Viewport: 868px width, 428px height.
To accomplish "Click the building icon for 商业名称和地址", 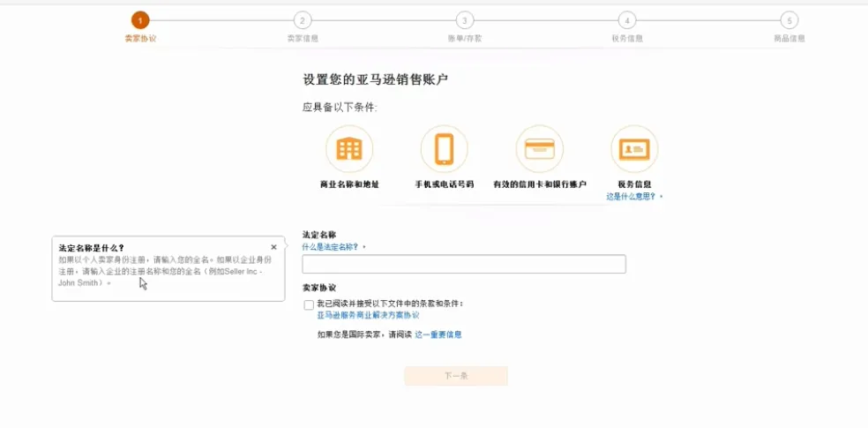I will [x=349, y=149].
